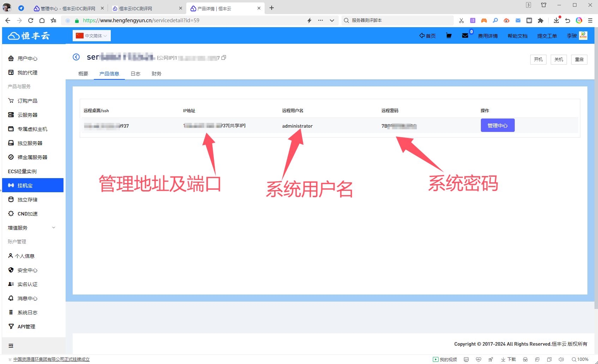Click the user avatar in header
Screen dimensions: 598x364
[x=583, y=35]
